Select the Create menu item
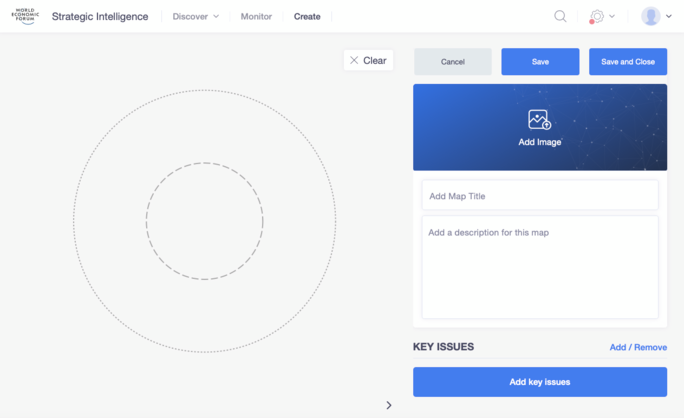This screenshot has width=684, height=418. click(x=307, y=17)
